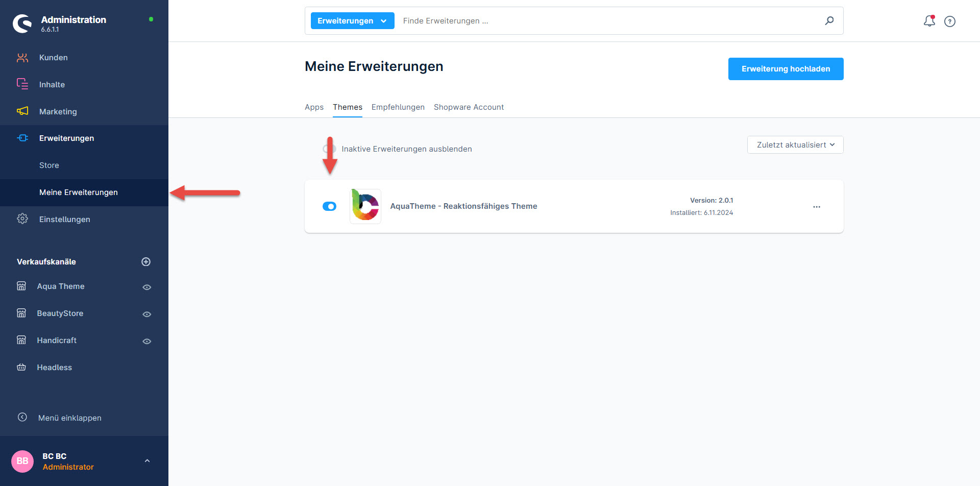This screenshot has height=486, width=980.
Task: Open the Marketing megaphone menu
Action: point(58,112)
